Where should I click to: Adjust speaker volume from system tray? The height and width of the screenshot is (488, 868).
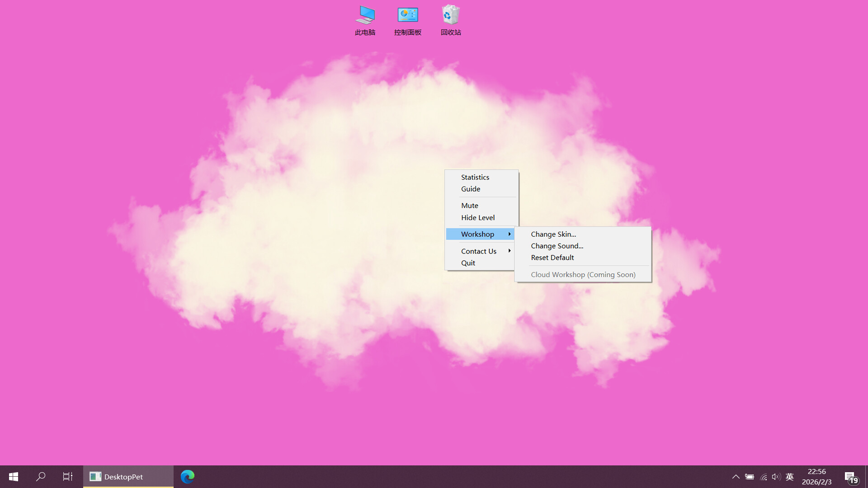click(776, 476)
